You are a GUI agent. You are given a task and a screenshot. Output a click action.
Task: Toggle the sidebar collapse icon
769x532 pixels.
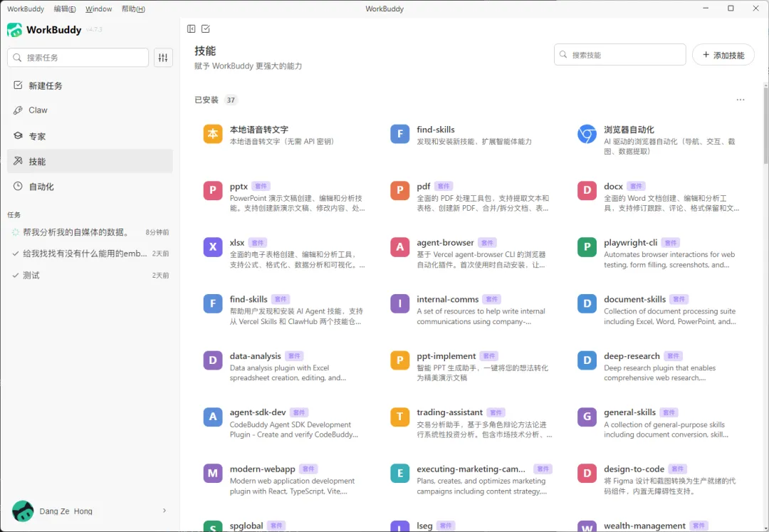192,29
